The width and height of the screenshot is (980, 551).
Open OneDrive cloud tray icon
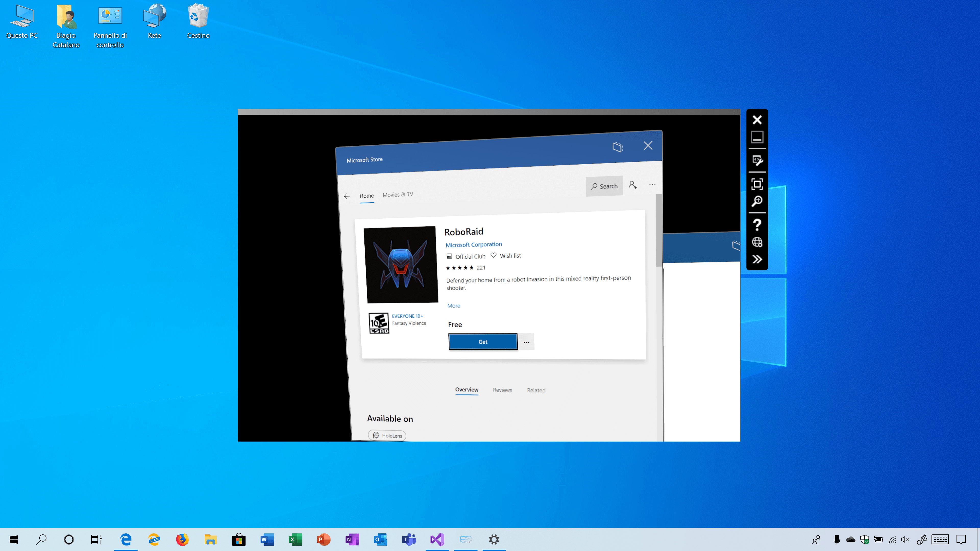(851, 539)
